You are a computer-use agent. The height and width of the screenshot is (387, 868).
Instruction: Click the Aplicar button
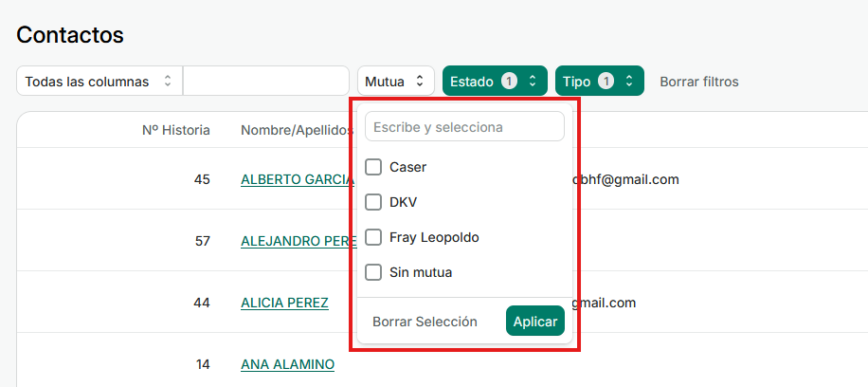point(534,322)
